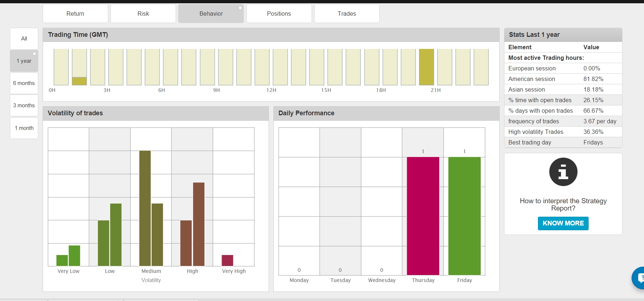
Task: Click the '66.67%' days with open trades value
Action: click(593, 111)
